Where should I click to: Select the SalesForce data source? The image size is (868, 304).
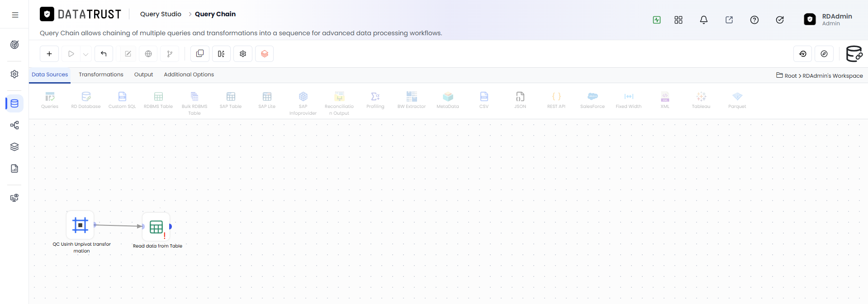coord(593,100)
